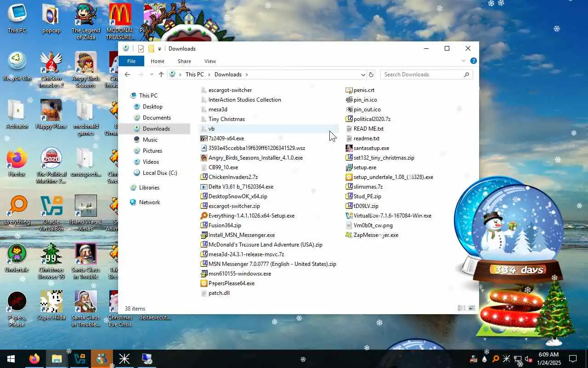The width and height of the screenshot is (588, 368).
Task: Open Activator desktop icon
Action: 17,114
